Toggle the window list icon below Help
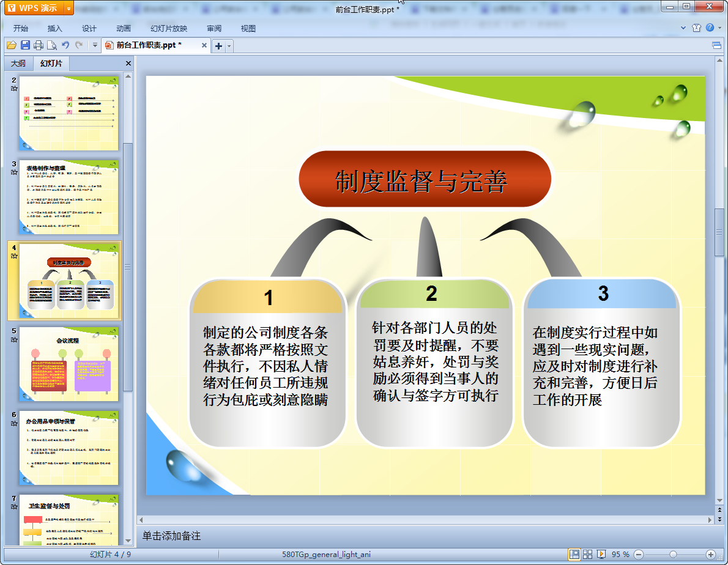728x565 pixels. 716,45
